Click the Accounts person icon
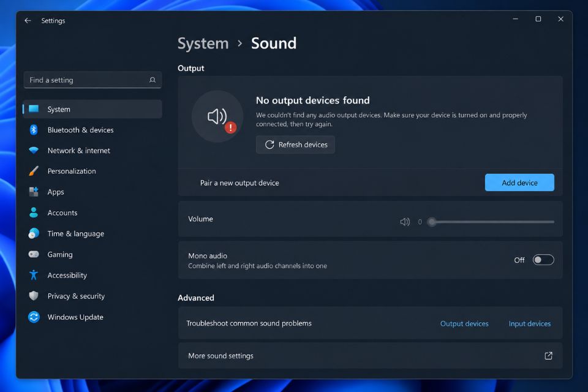Screen dimensions: 588x392 click(x=34, y=213)
